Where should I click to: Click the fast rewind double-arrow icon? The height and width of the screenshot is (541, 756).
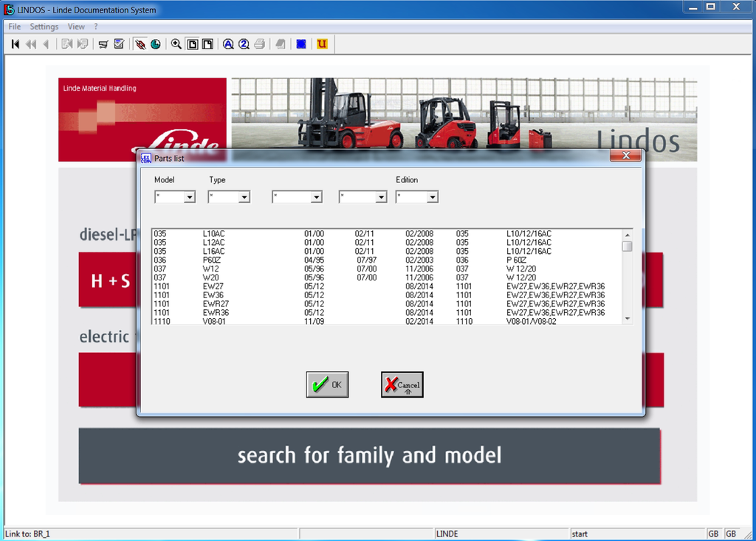pyautogui.click(x=31, y=44)
